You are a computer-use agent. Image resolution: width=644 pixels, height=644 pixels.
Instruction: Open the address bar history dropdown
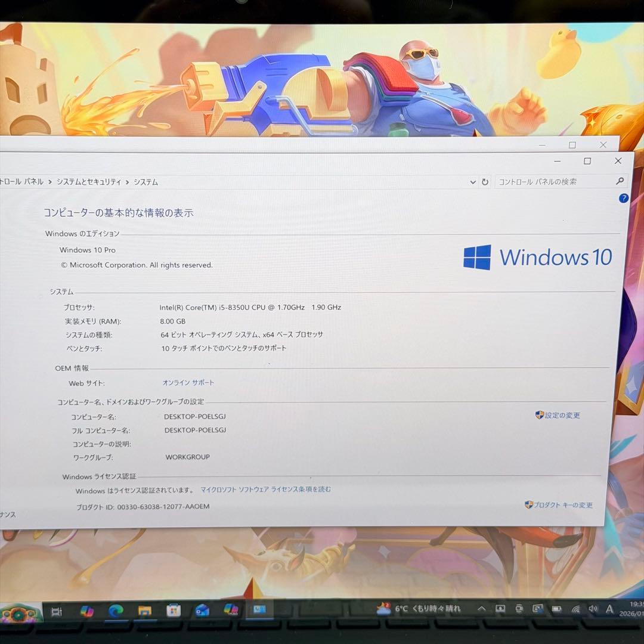pos(473,182)
